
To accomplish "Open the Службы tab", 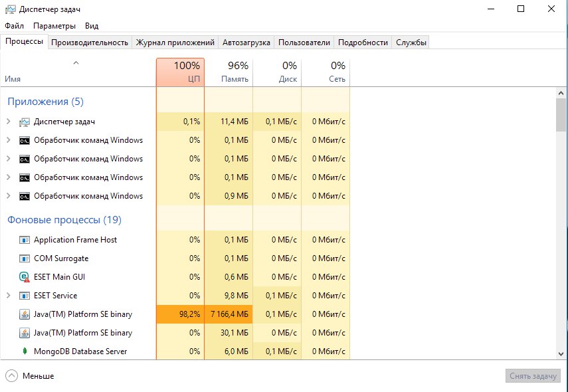I will click(x=411, y=42).
